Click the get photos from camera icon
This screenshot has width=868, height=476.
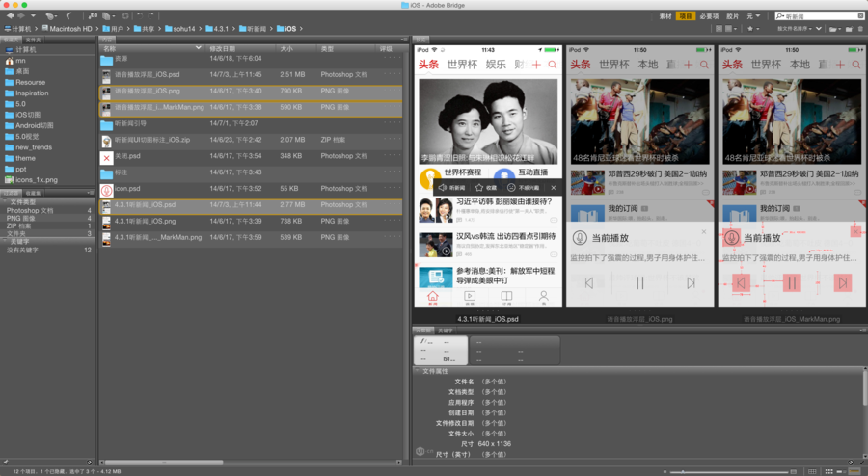pyautogui.click(x=93, y=16)
